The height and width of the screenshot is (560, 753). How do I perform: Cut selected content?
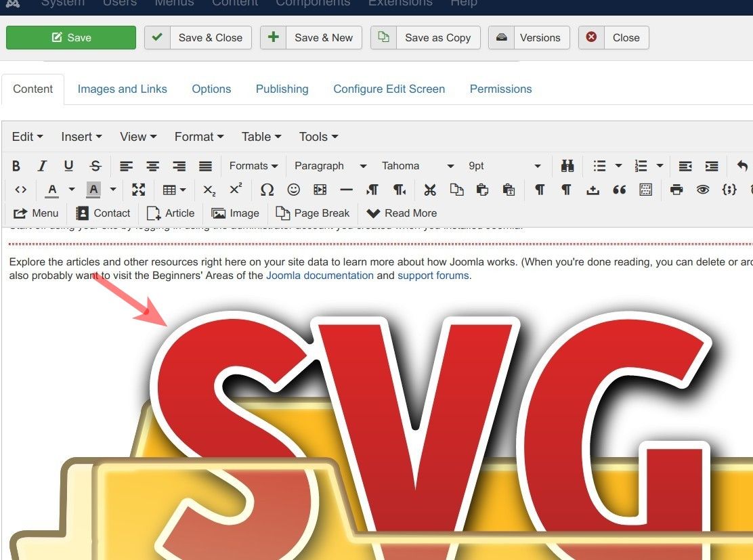coord(430,190)
